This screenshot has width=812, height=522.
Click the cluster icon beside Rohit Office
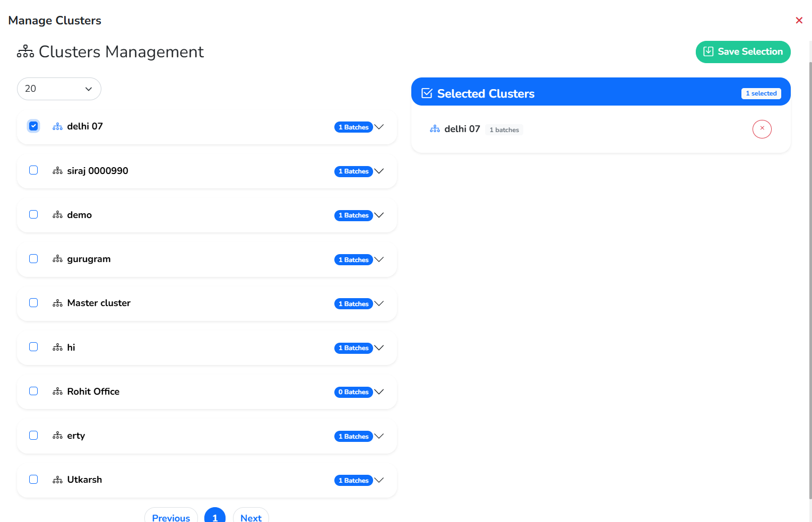(x=57, y=391)
